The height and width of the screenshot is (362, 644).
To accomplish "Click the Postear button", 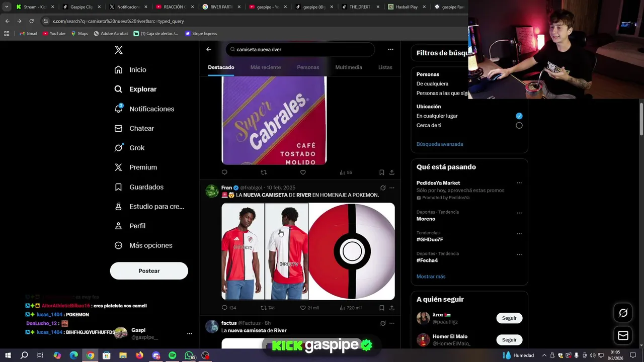I will [x=149, y=270].
